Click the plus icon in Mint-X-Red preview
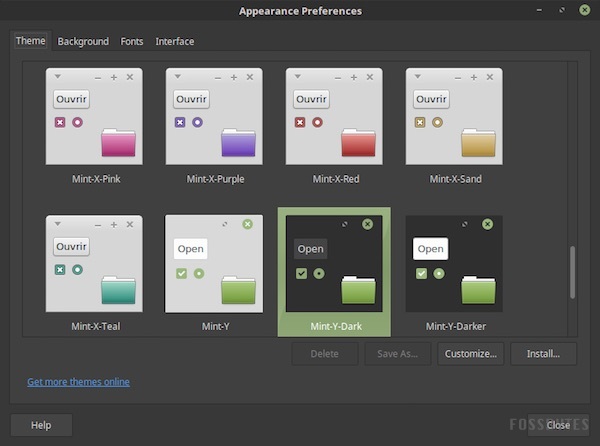The width and height of the screenshot is (600, 446). 354,77
